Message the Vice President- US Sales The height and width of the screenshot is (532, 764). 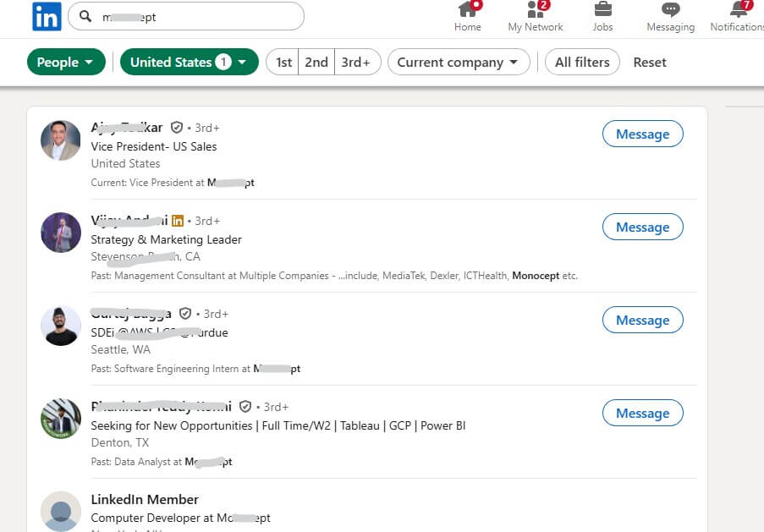click(x=643, y=134)
